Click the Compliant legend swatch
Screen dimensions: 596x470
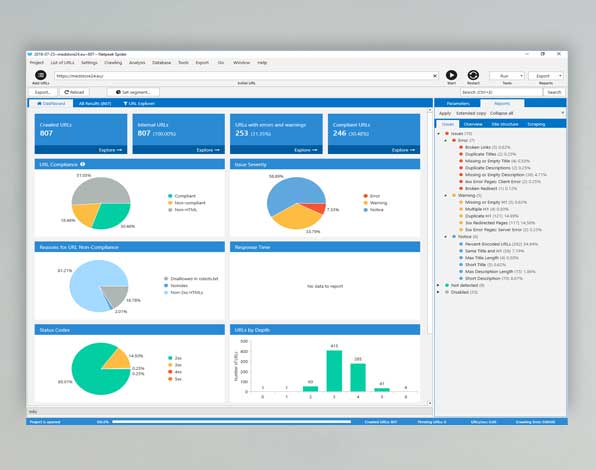(170, 196)
